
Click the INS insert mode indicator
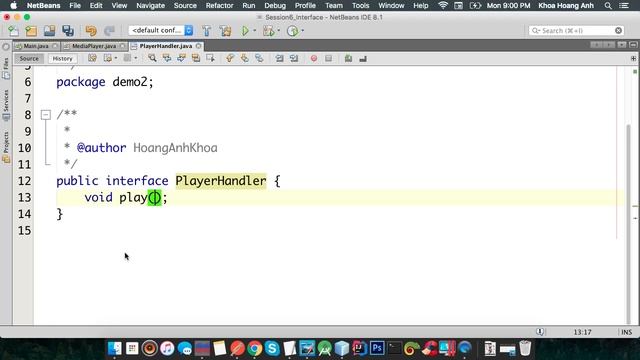point(627,332)
